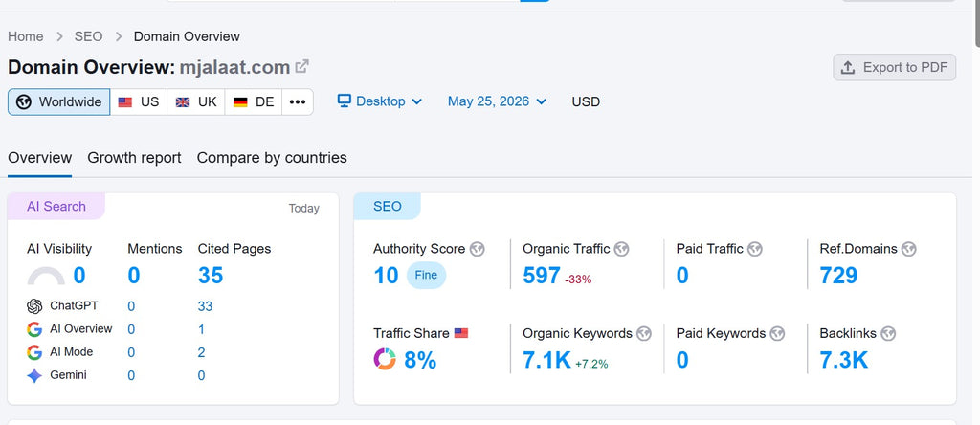Click the globe icon next to Paid Keywords
This screenshot has height=425, width=980.
click(x=777, y=334)
